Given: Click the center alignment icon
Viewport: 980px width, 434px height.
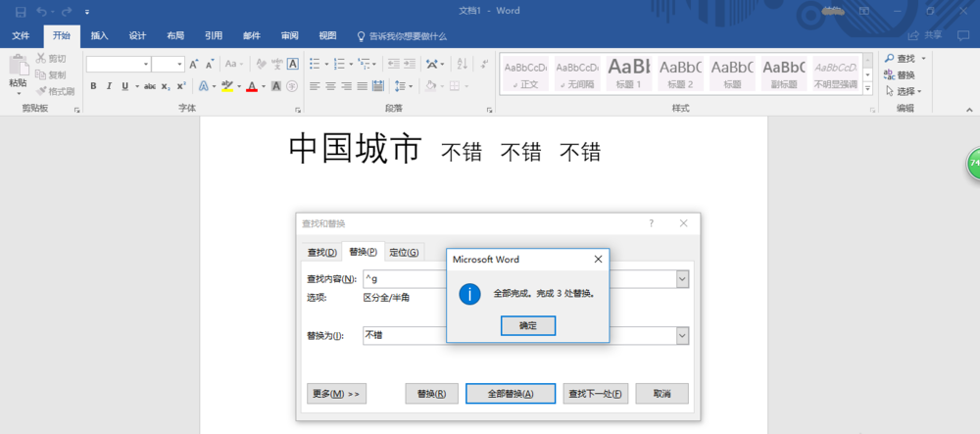Looking at the screenshot, I should (331, 86).
